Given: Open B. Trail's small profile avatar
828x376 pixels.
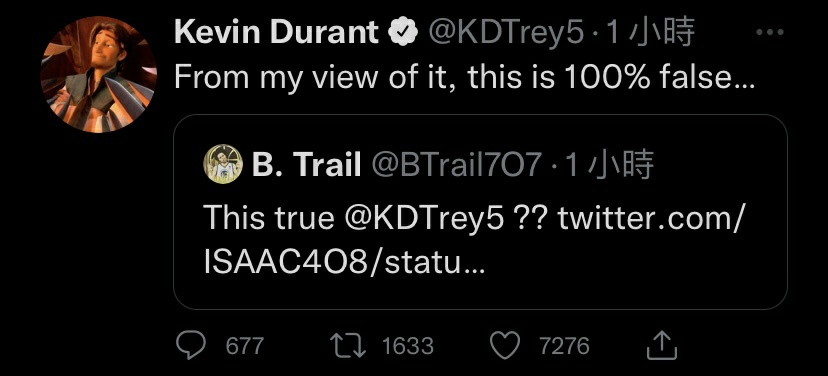Looking at the screenshot, I should click(223, 164).
